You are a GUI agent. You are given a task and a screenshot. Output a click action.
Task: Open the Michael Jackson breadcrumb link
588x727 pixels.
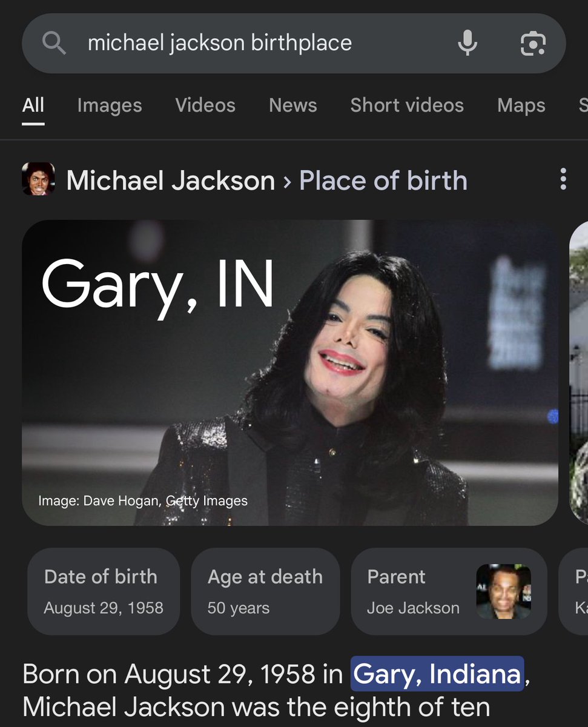point(171,181)
